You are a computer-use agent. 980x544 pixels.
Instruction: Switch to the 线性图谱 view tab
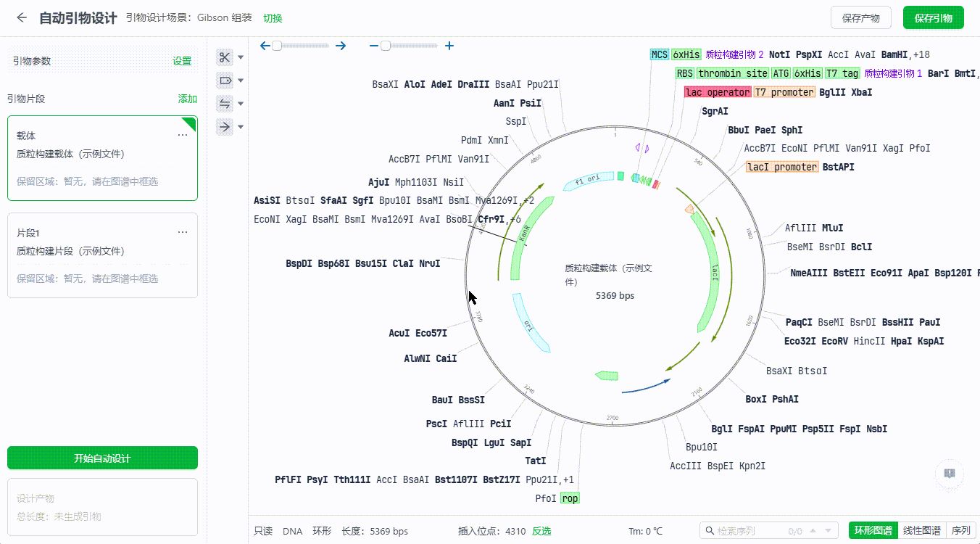pos(921,530)
